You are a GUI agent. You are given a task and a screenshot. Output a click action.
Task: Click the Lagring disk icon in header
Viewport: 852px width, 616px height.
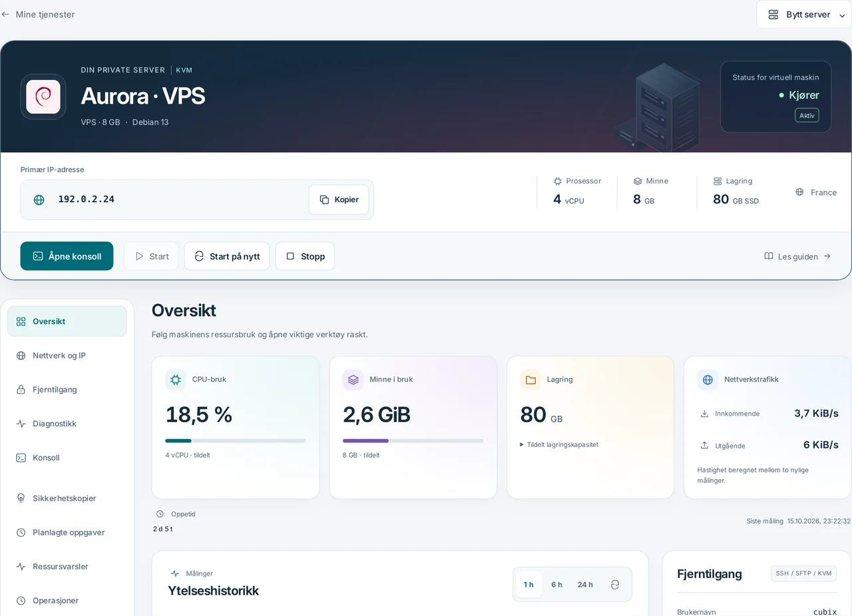click(x=718, y=181)
